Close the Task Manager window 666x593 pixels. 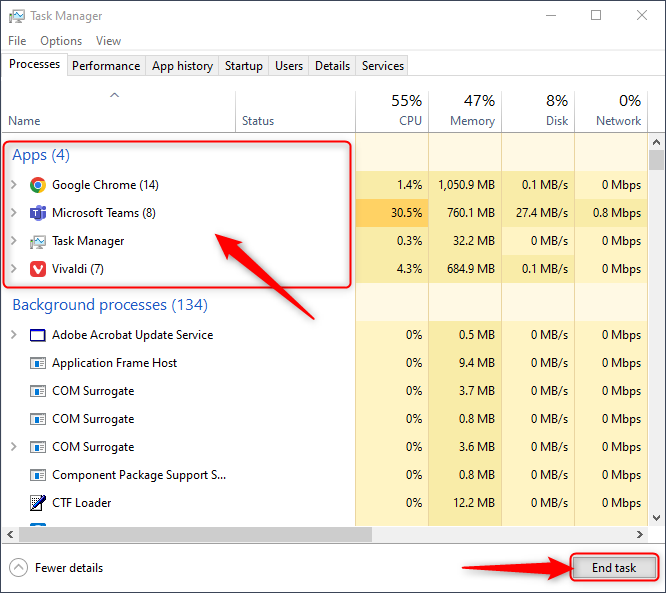[642, 16]
